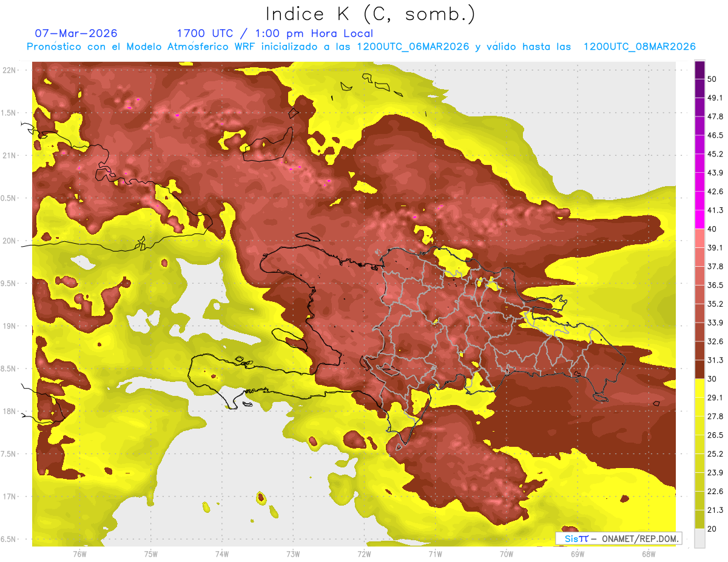This screenshot has height=562, width=728.
Task: Click the '19N' latitude axis label
Action: (10, 326)
